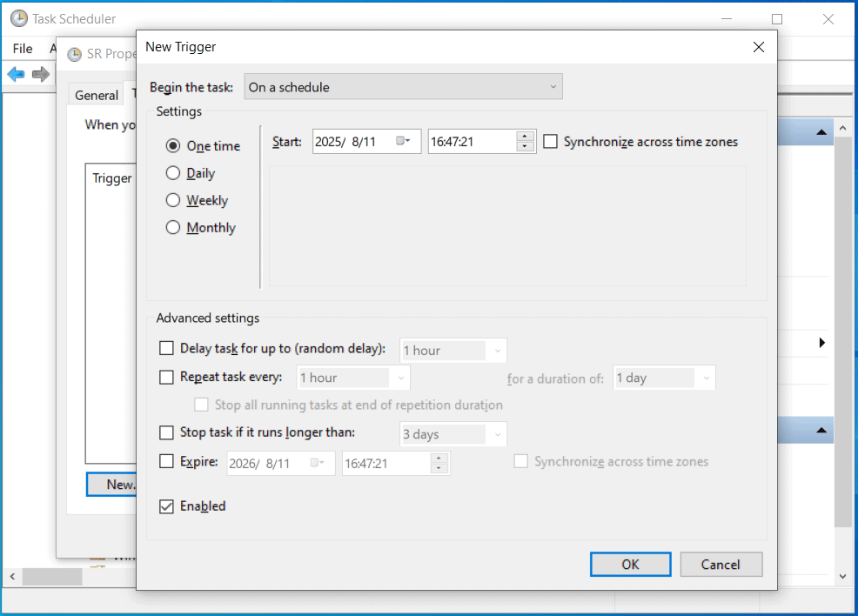Click the Cancel button
This screenshot has height=616, width=858.
[x=721, y=565]
